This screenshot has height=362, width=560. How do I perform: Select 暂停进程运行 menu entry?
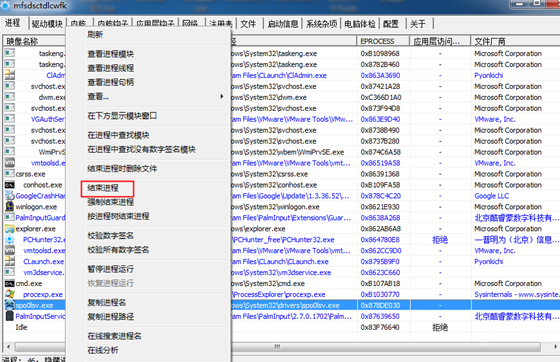[111, 269]
